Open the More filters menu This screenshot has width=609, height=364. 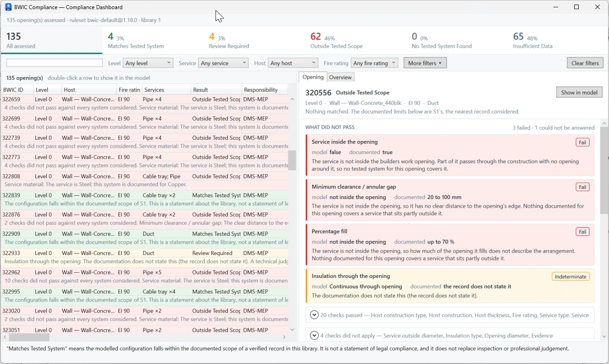(425, 63)
